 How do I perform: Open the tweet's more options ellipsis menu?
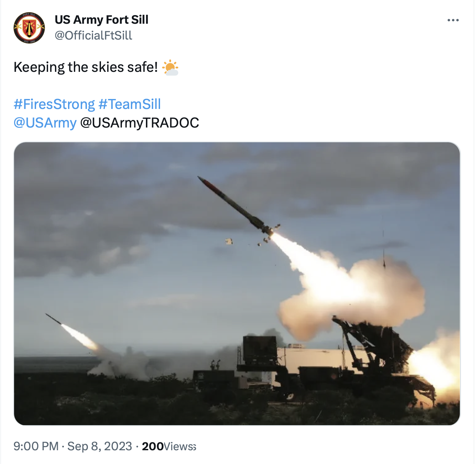tap(453, 20)
